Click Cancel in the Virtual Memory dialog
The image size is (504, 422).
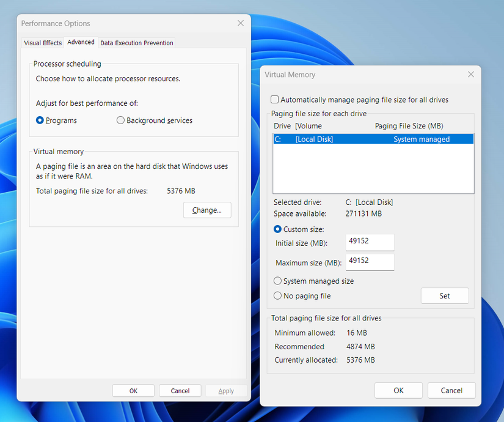(x=451, y=390)
